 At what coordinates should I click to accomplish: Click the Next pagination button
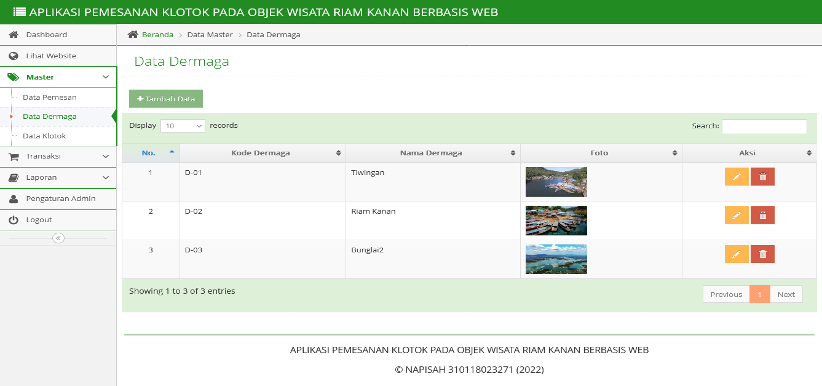(786, 294)
